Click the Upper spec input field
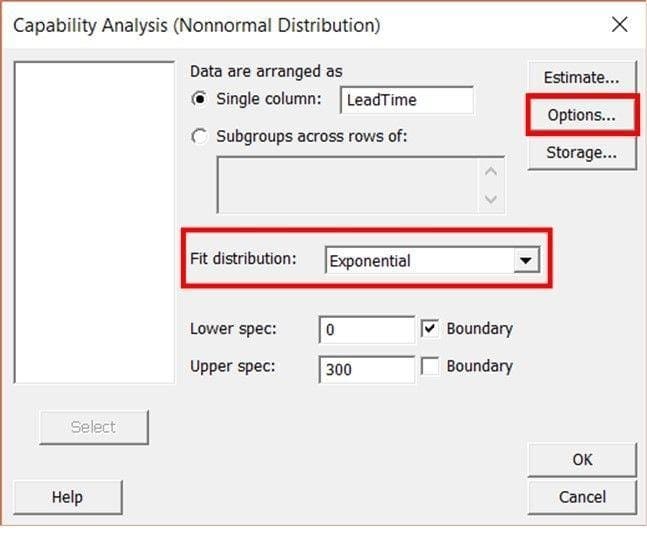Image resolution: width=647 pixels, height=543 pixels. pos(366,369)
